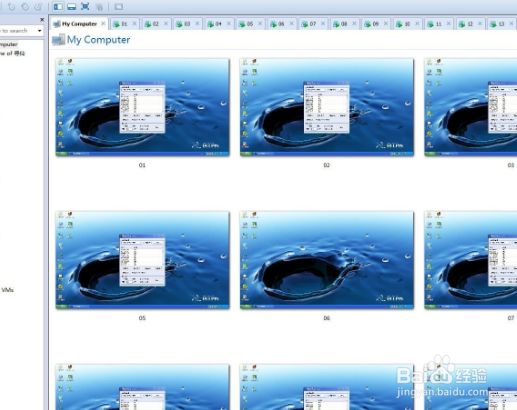Close the 08 tab
This screenshot has width=517, height=410.
click(354, 23)
